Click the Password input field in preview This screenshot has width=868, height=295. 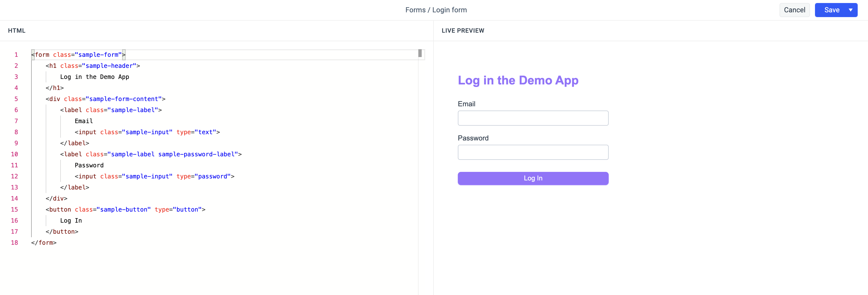[x=533, y=152]
